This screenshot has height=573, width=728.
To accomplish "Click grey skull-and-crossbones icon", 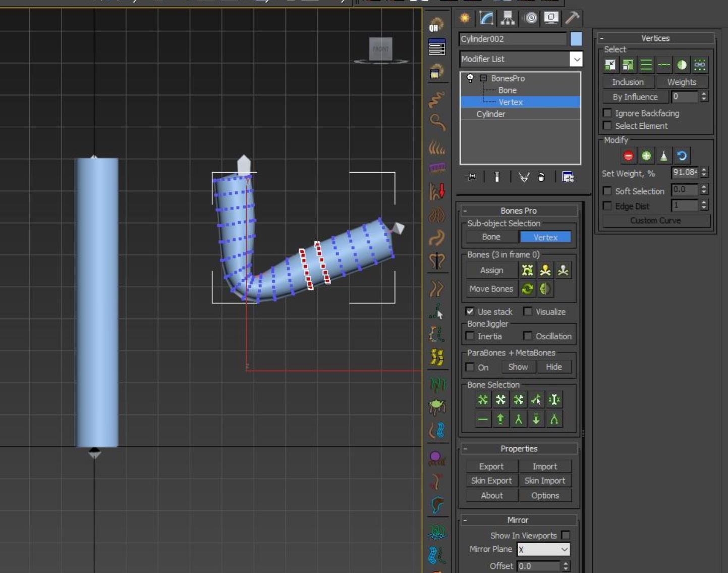I will point(563,270).
